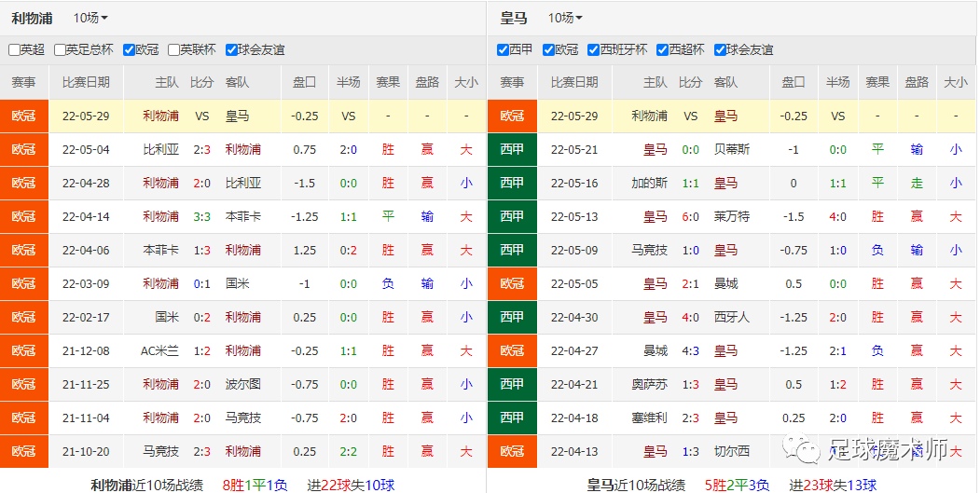Click score 6:0 in the 22-05-13 row

pos(691,217)
